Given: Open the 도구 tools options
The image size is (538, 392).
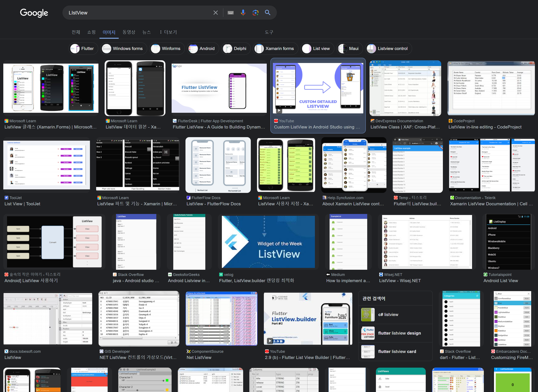Looking at the screenshot, I should click(x=269, y=32).
